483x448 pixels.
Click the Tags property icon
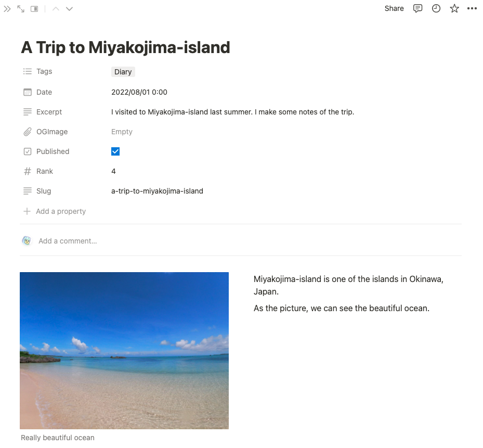pos(28,71)
